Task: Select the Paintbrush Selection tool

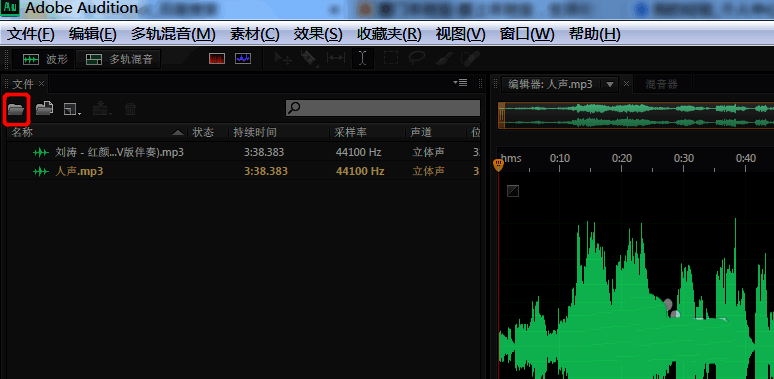Action: pos(444,59)
